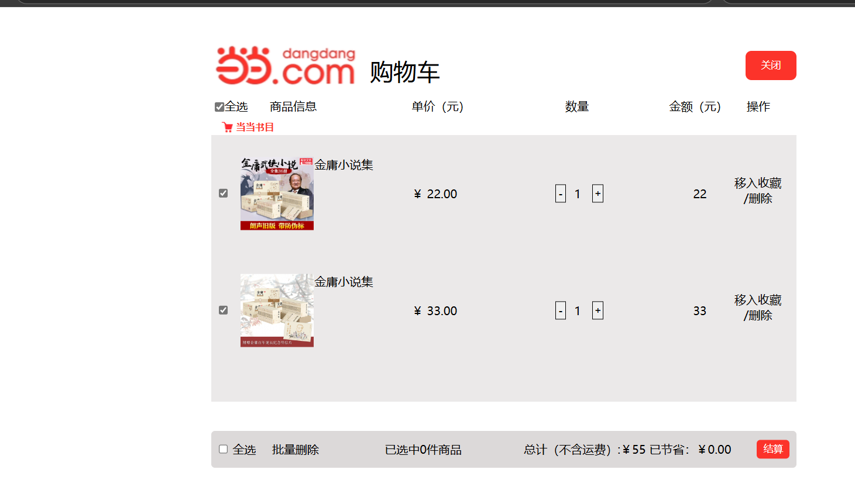Screen dimensions: 855x504
Task: Decrease quantity of the 22.00 yuan book
Action: coord(561,194)
